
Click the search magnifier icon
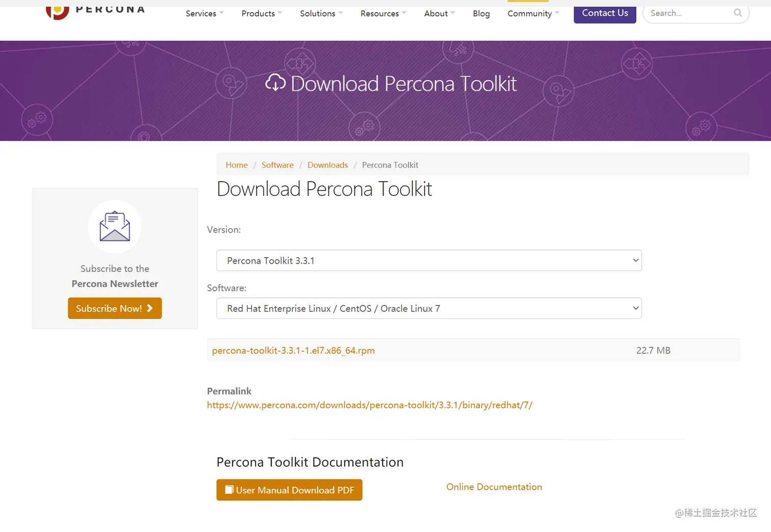738,13
